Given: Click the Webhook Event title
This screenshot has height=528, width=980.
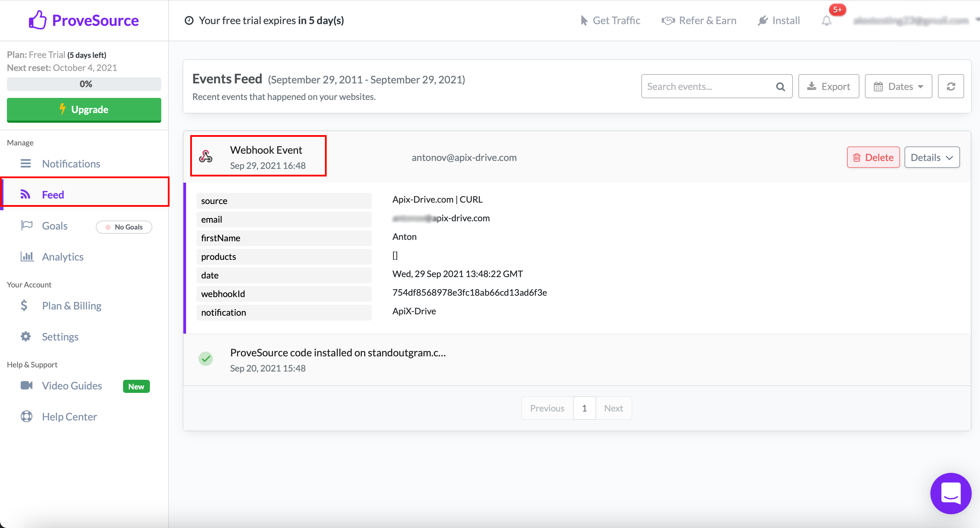Looking at the screenshot, I should click(266, 150).
